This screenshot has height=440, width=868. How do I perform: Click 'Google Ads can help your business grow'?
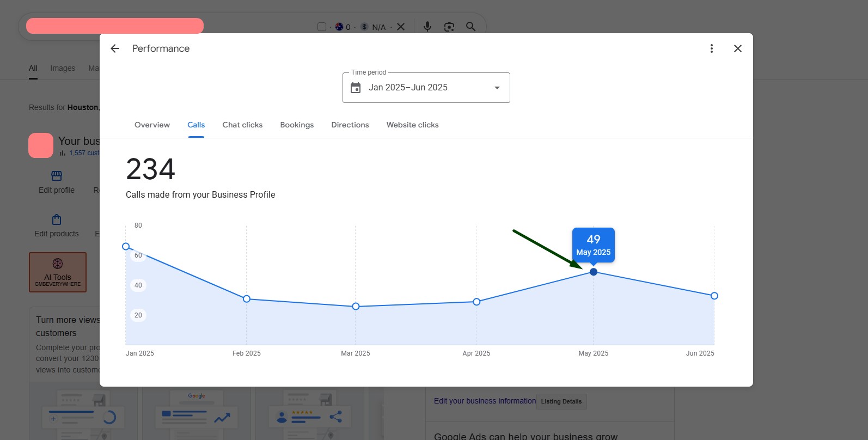pos(526,436)
